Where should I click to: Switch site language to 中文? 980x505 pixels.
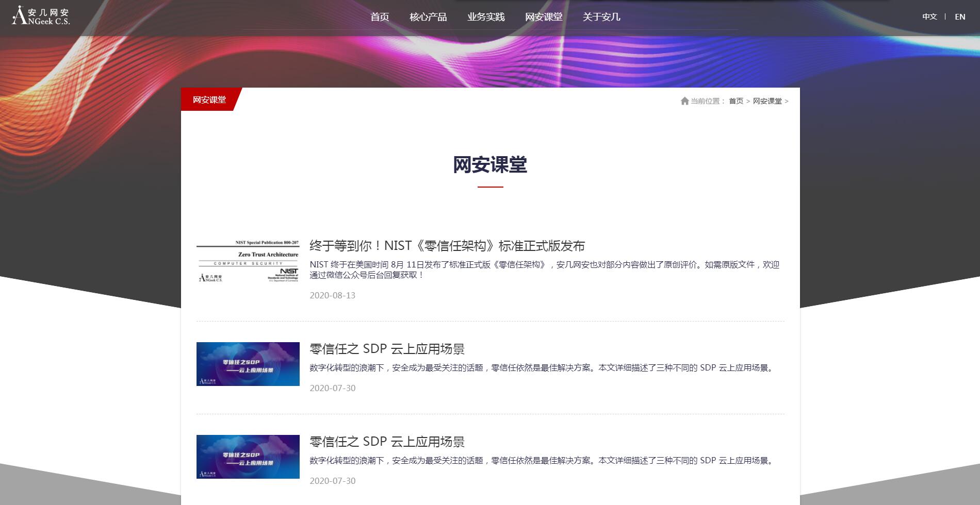pyautogui.click(x=929, y=17)
